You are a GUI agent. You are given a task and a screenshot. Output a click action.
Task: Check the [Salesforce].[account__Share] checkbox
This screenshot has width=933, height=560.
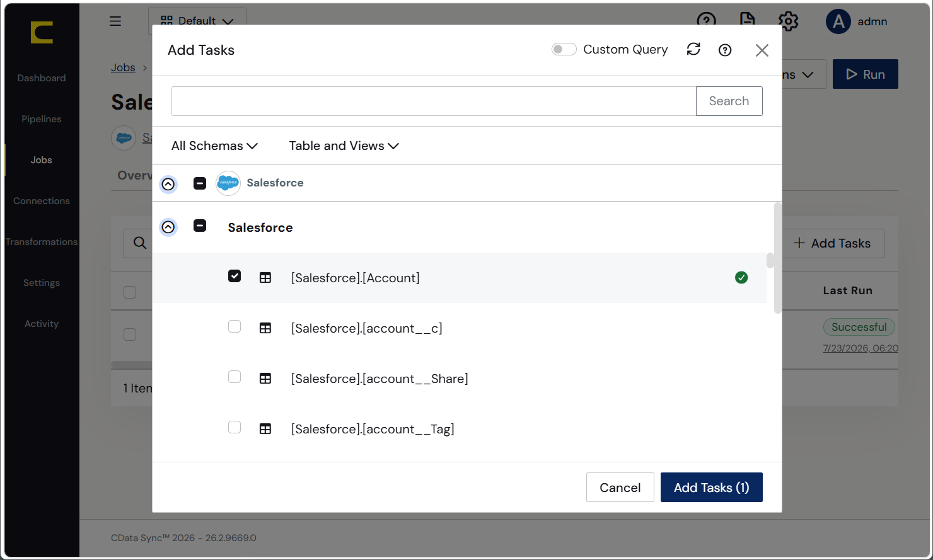(235, 377)
